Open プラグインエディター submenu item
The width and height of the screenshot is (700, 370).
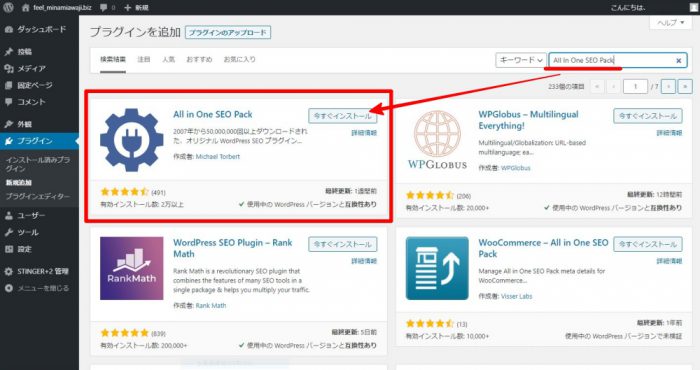(38, 196)
